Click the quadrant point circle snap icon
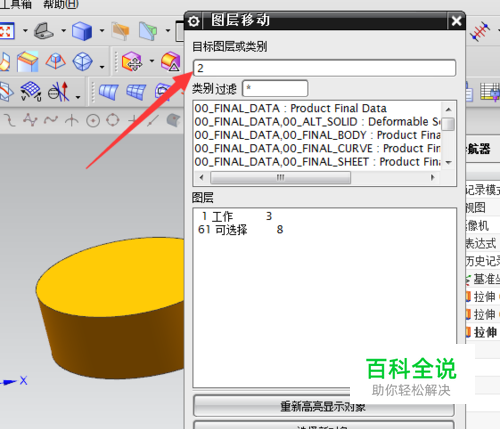This screenshot has width=500, height=429. click(x=113, y=120)
